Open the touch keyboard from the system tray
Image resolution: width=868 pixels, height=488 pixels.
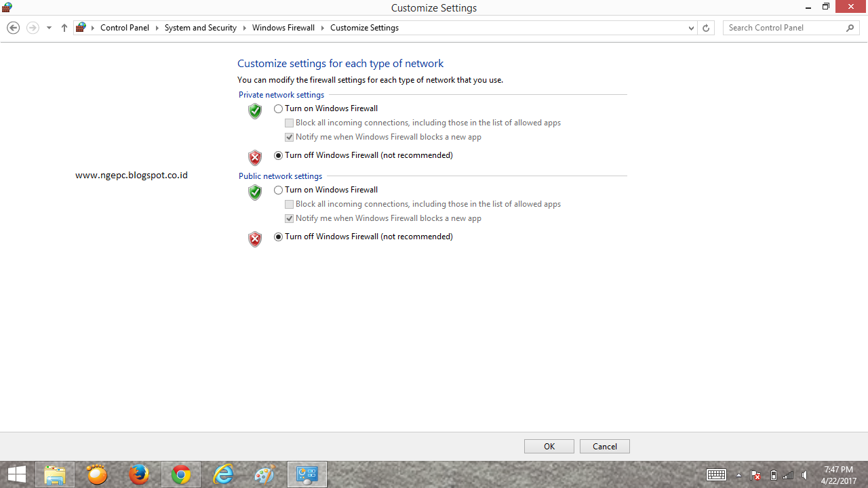click(716, 474)
